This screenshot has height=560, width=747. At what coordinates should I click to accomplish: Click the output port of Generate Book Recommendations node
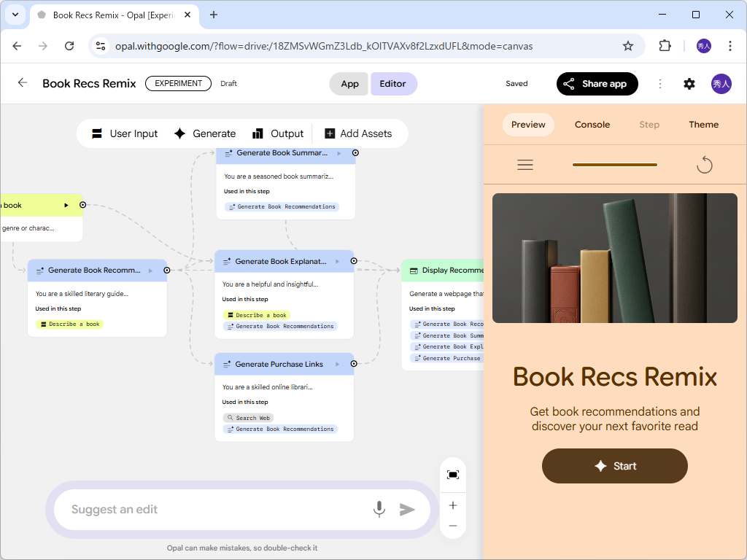(x=167, y=270)
